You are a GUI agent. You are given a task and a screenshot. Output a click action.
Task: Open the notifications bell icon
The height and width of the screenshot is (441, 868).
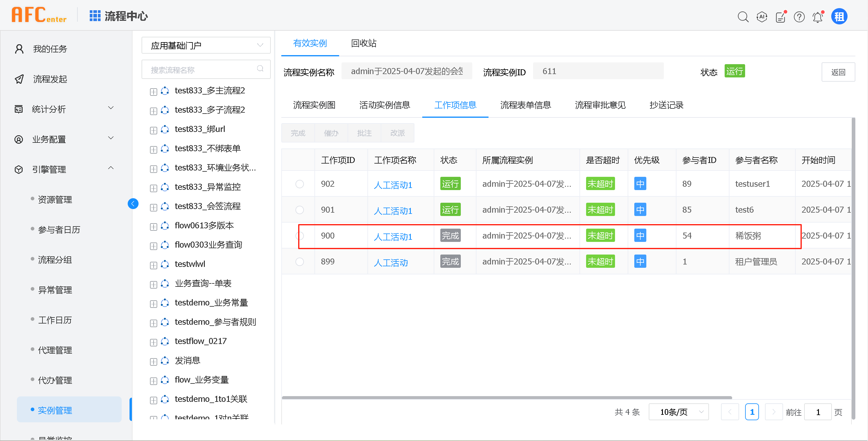(x=818, y=17)
